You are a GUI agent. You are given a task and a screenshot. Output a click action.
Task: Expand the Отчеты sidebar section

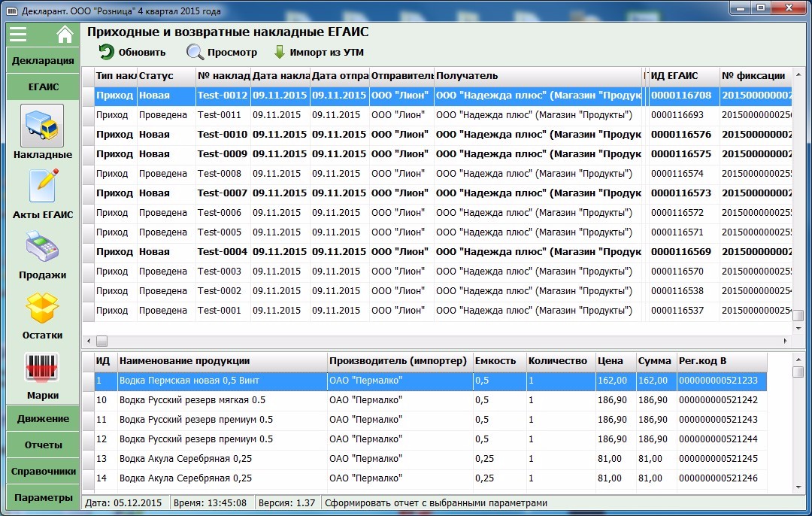coord(43,445)
